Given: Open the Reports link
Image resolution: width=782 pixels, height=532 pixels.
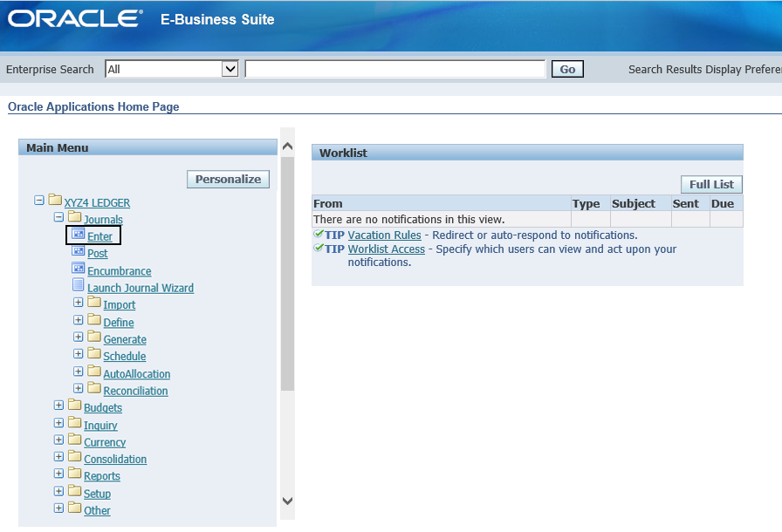Looking at the screenshot, I should click(102, 476).
